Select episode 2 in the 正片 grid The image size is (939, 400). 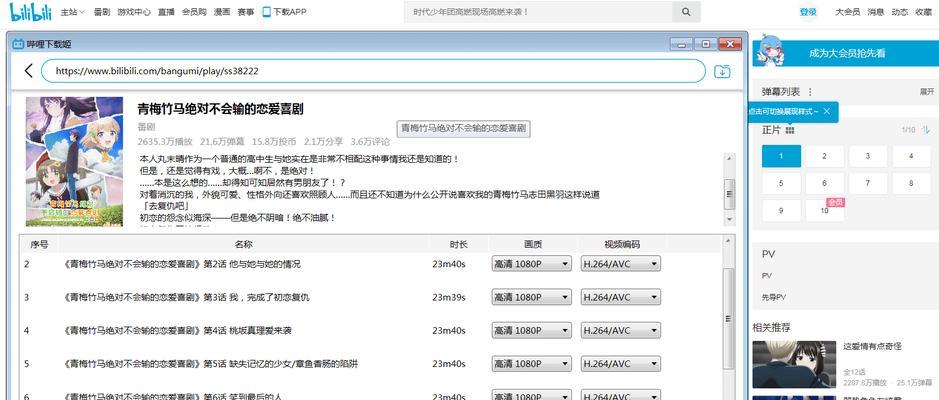coord(825,156)
